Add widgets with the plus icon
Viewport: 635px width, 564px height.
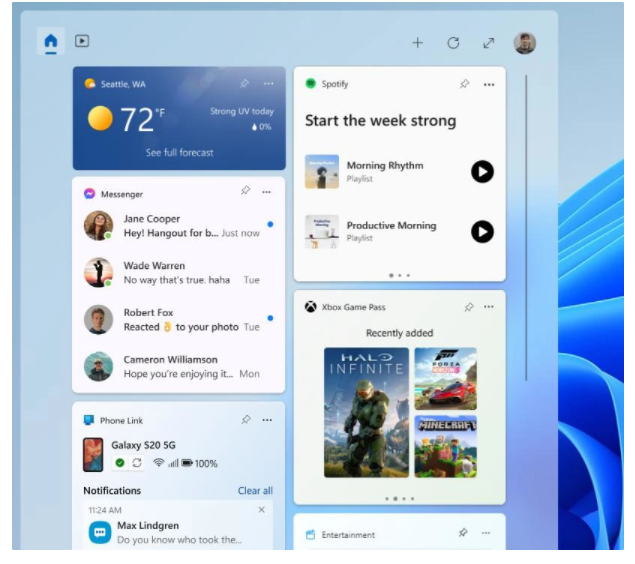click(x=418, y=43)
